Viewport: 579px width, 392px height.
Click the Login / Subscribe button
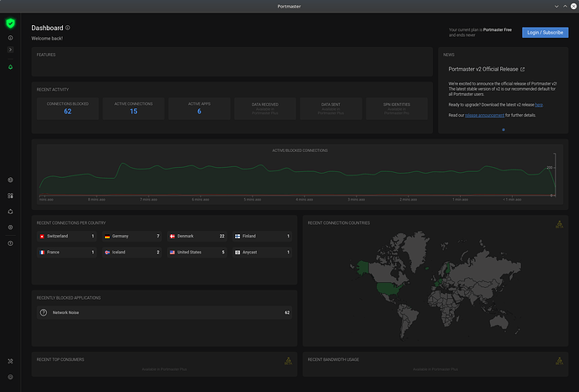coord(545,33)
